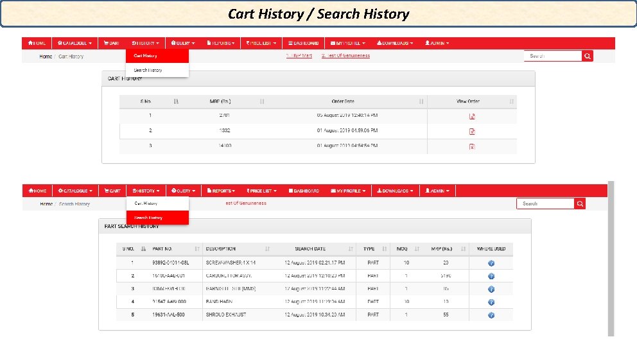Sort Part Search History by S NO.
This screenshot has width=637, height=364.
pyautogui.click(x=143, y=249)
